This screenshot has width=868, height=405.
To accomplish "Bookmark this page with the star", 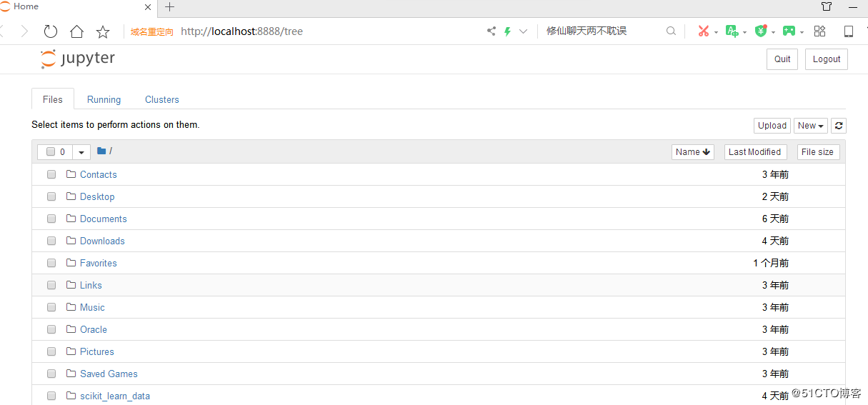I will (x=103, y=31).
